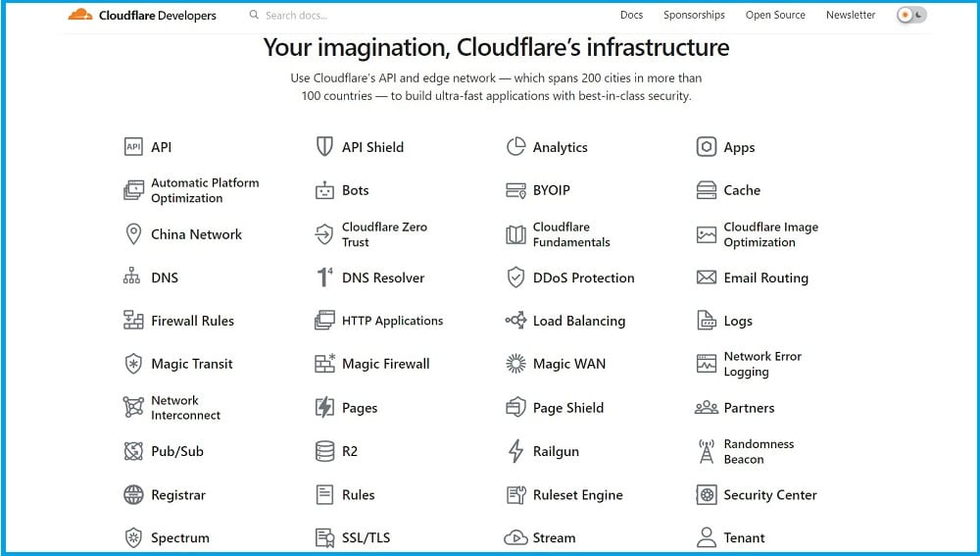
Task: Click the Analytics pie chart icon
Action: (x=515, y=147)
